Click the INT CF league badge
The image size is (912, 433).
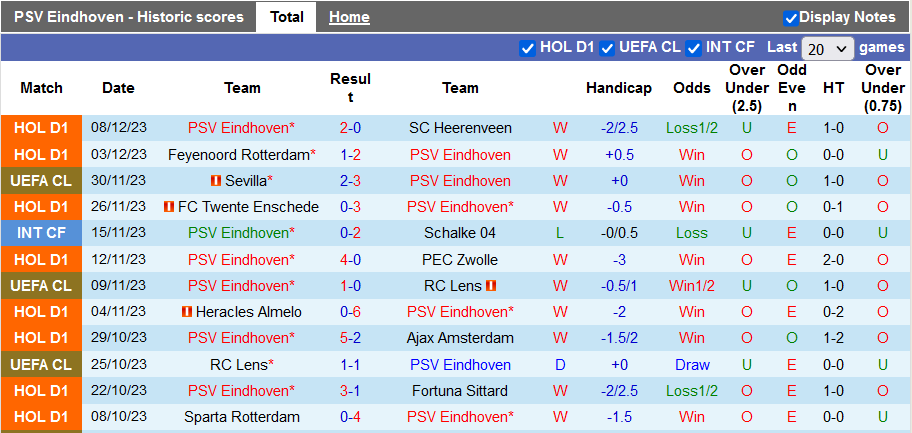(x=41, y=233)
